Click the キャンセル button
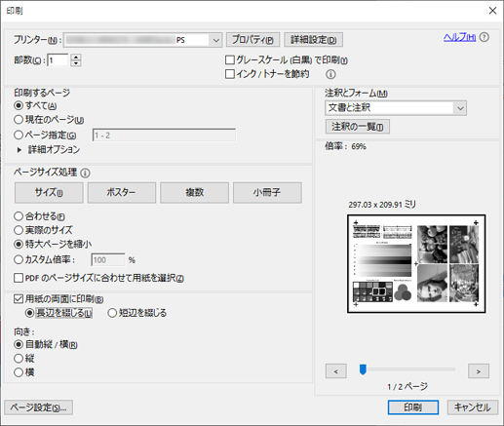Viewport: 504px width, 426px height. point(473,407)
